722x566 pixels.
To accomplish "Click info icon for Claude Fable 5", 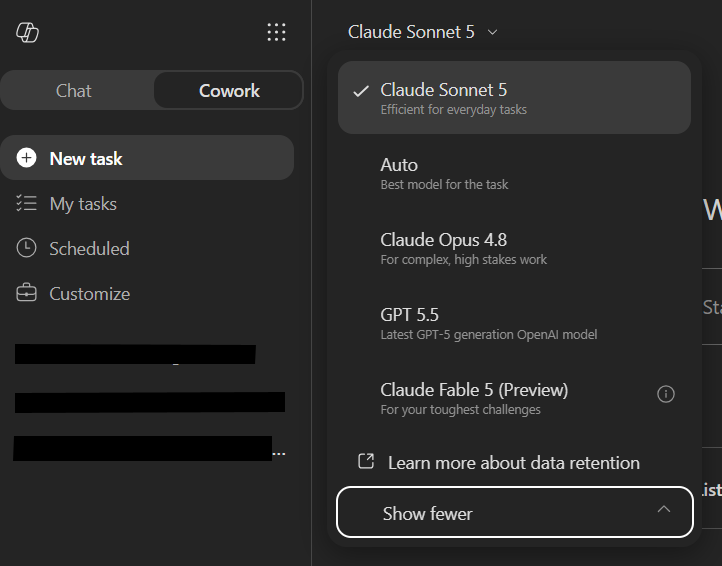I will click(x=665, y=394).
